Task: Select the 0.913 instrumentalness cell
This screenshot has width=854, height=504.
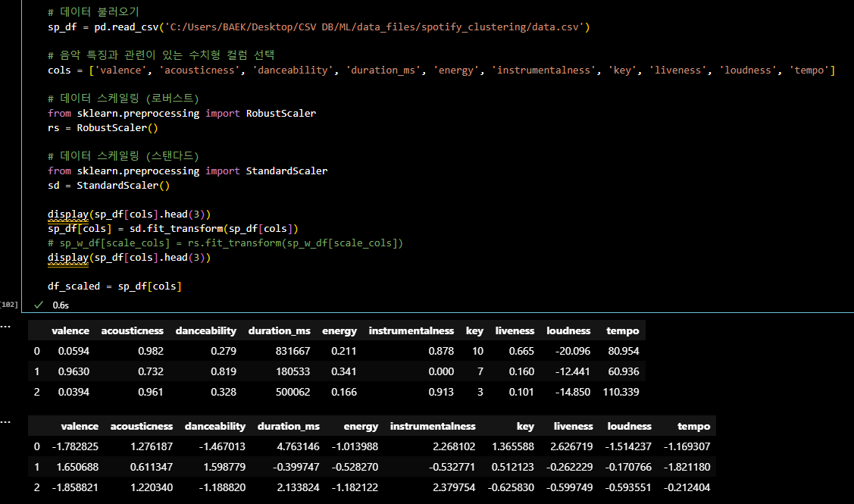Action: click(441, 393)
